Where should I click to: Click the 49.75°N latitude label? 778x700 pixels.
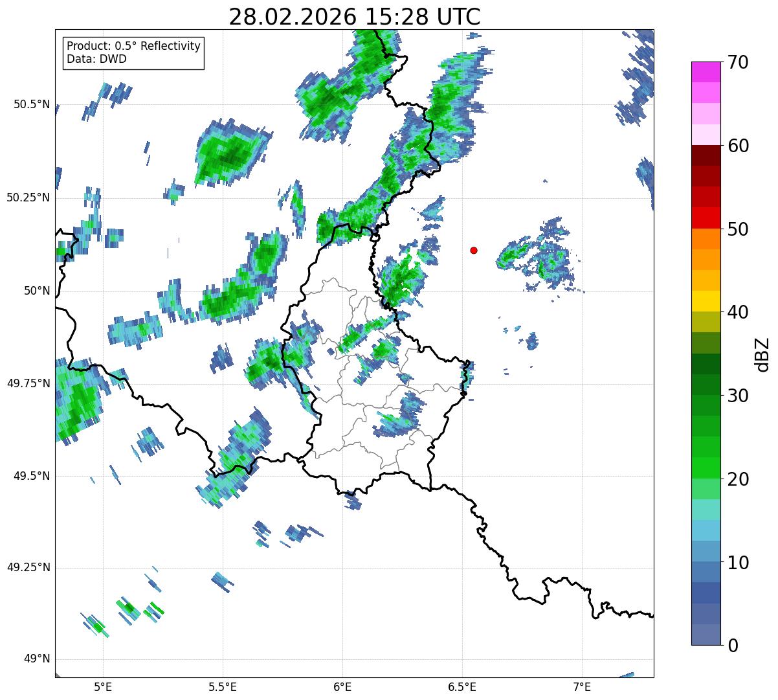pos(28,383)
